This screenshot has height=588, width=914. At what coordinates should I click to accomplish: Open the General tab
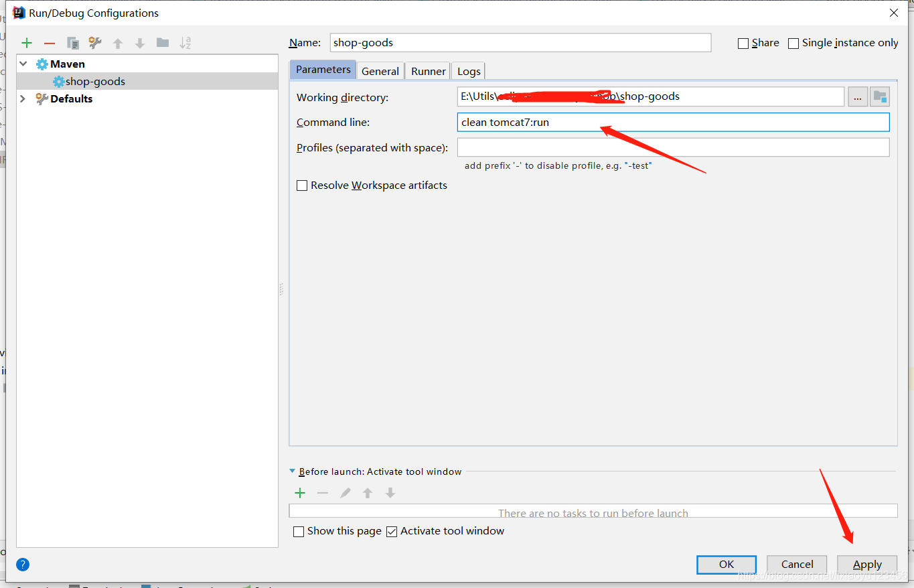click(380, 71)
